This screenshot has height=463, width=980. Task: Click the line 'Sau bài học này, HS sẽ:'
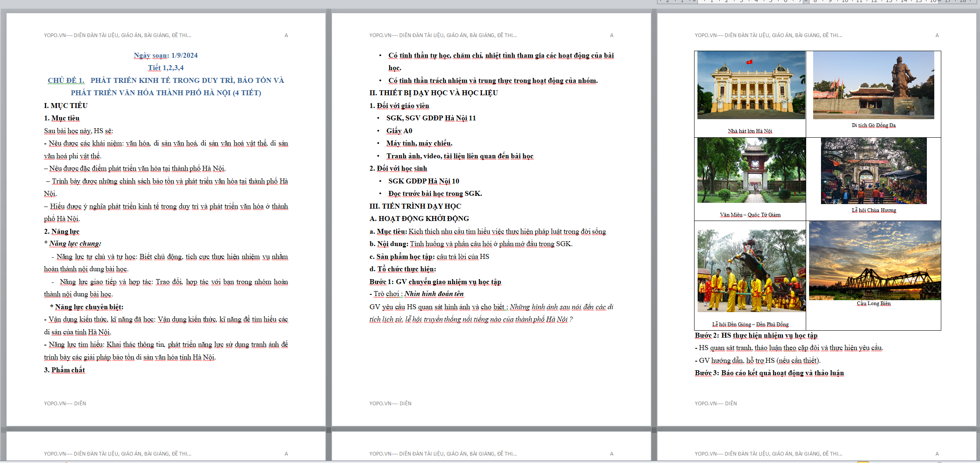click(x=78, y=131)
